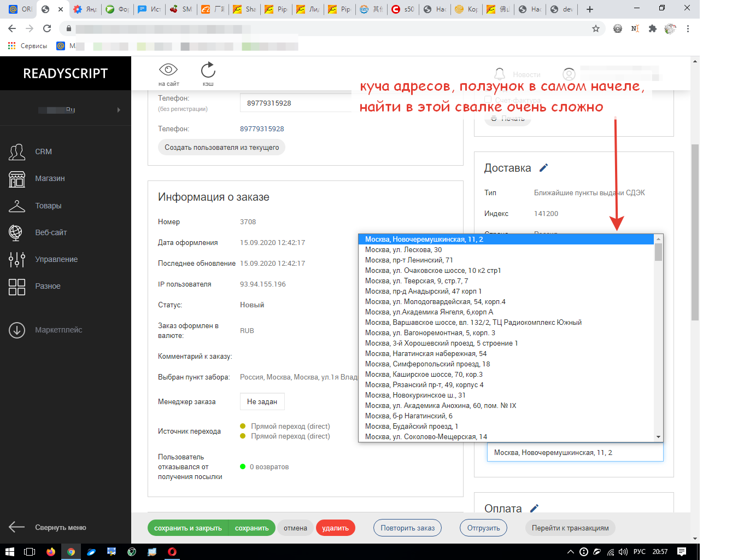
Task: Edit delivery with pencil icon next to Доставка
Action: (x=543, y=168)
